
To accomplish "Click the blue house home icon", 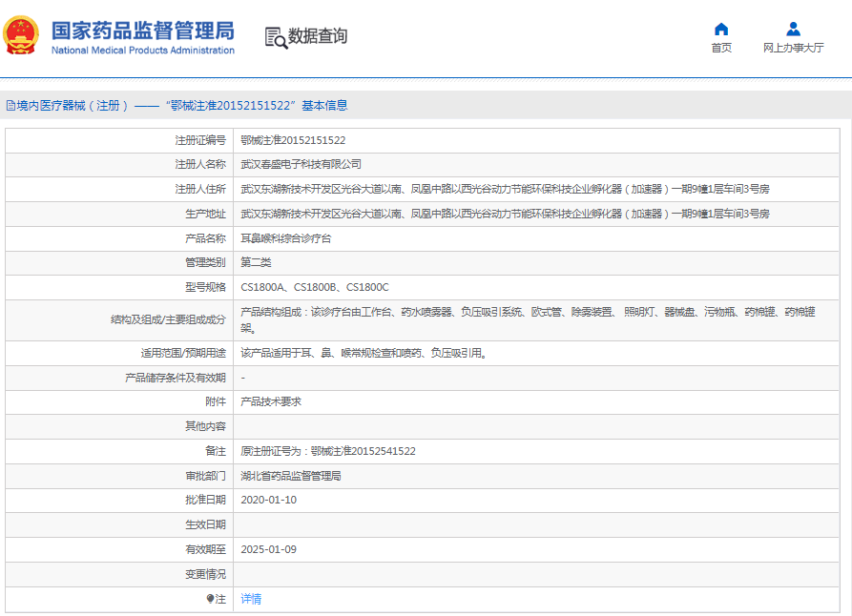I will tap(721, 29).
